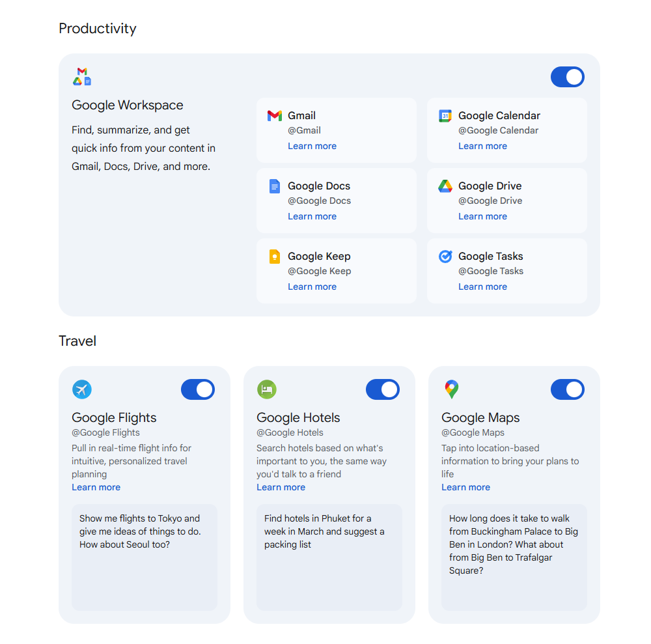
Task: Turn off the Google Flights toggle
Action: pyautogui.click(x=198, y=389)
